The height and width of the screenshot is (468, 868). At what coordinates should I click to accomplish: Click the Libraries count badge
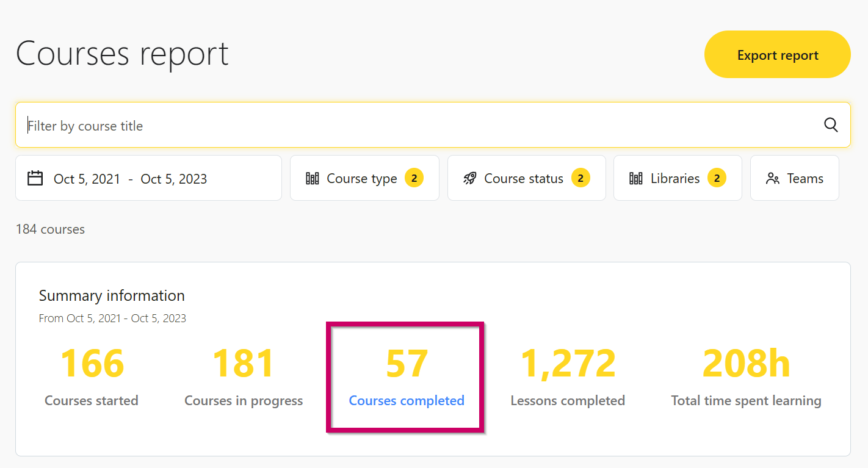coord(717,178)
